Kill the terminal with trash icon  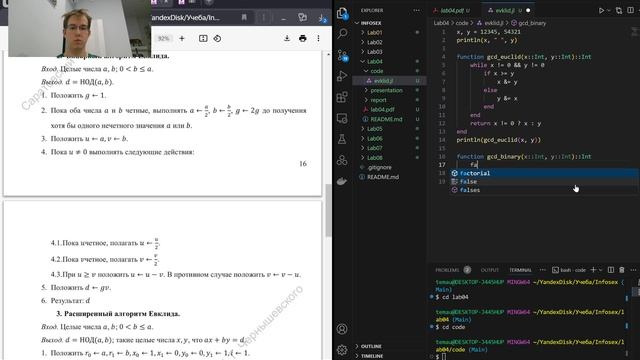pos(622,270)
